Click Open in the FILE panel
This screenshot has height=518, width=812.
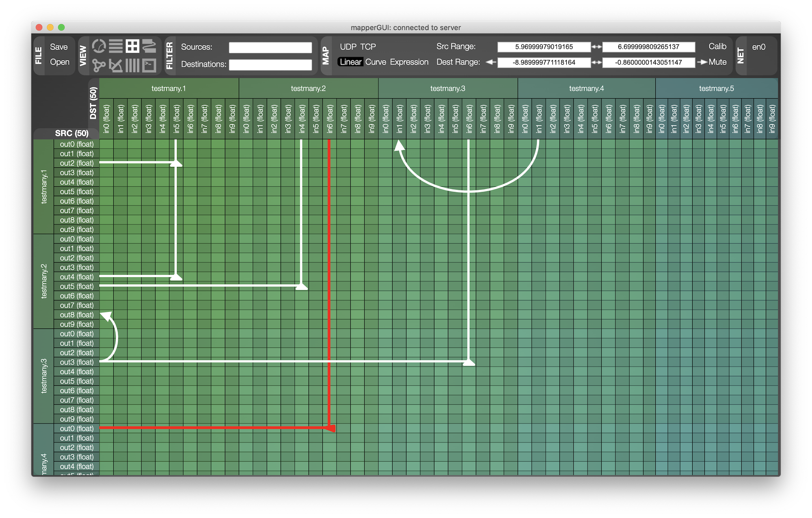pos(60,62)
